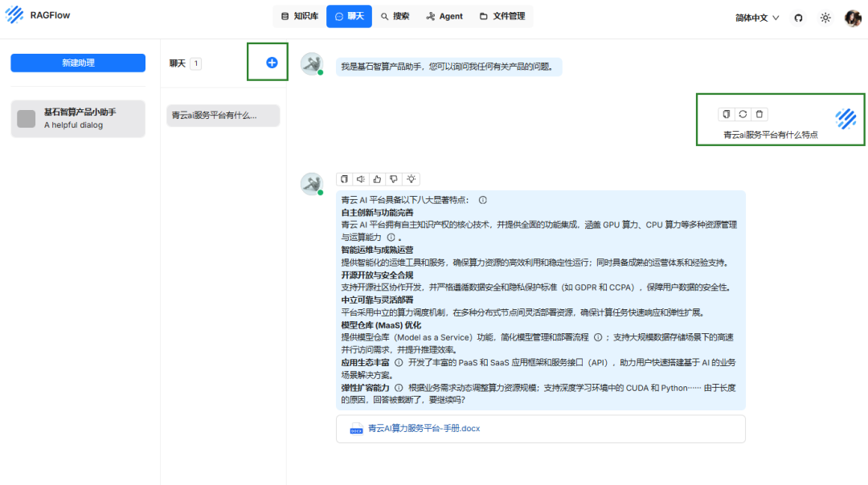Copy the assistant answer
Image resolution: width=868 pixels, height=485 pixels.
344,178
